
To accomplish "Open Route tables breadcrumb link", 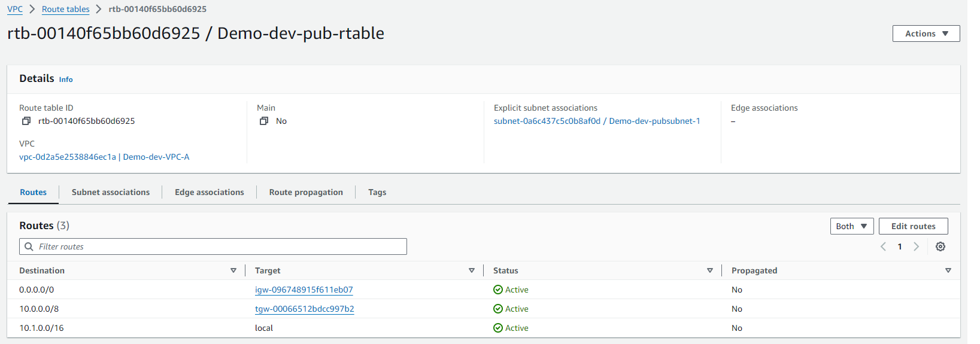I will point(66,9).
